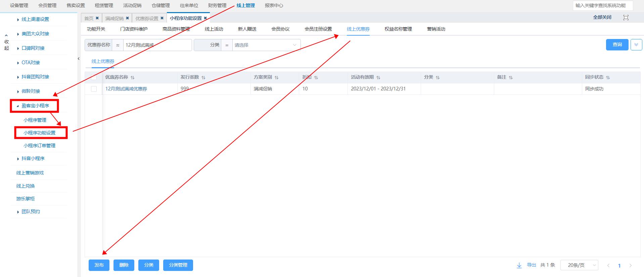Switch to 营销活动 sub-tab
This screenshot has height=277, width=644.
click(x=436, y=29)
